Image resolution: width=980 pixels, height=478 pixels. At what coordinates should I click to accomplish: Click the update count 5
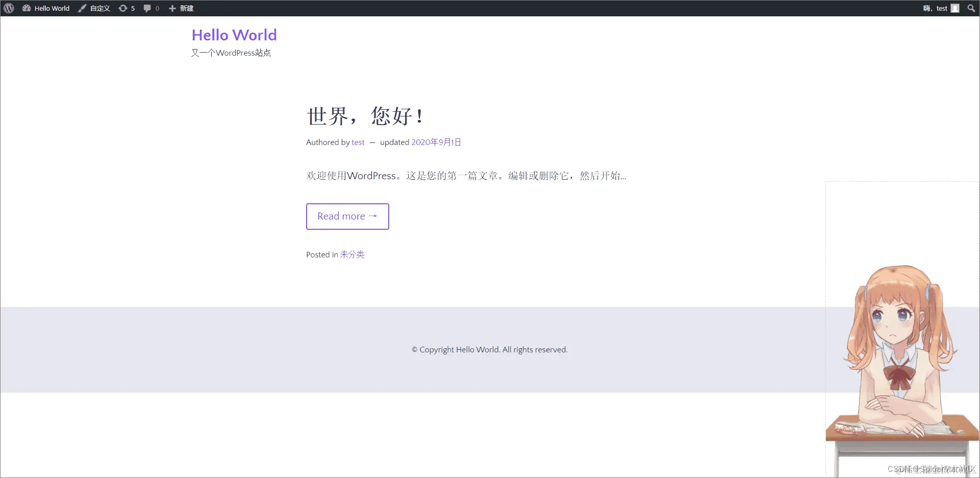pos(133,8)
